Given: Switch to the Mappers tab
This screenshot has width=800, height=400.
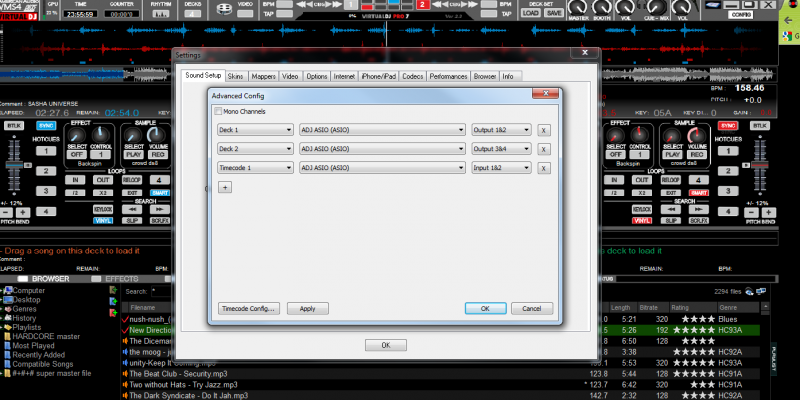Looking at the screenshot, I should [263, 76].
